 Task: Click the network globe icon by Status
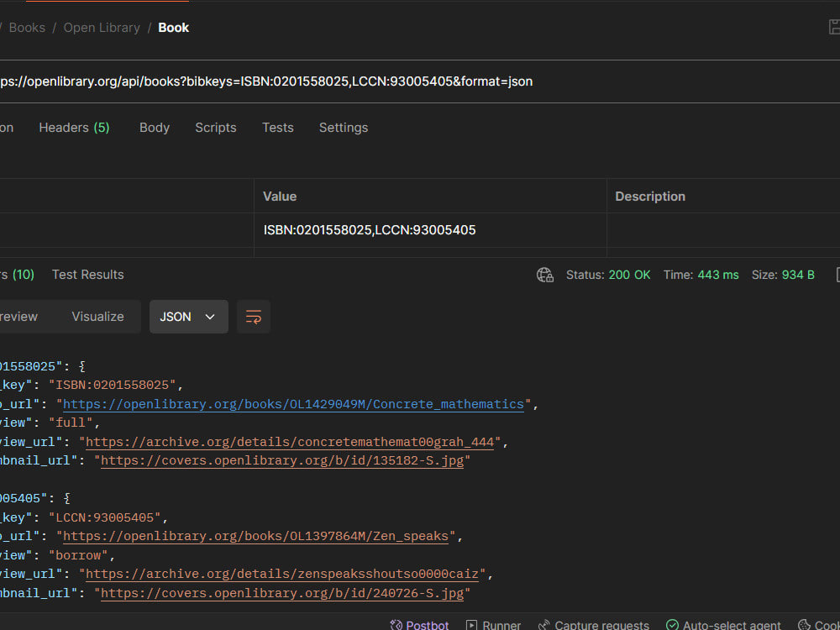545,275
